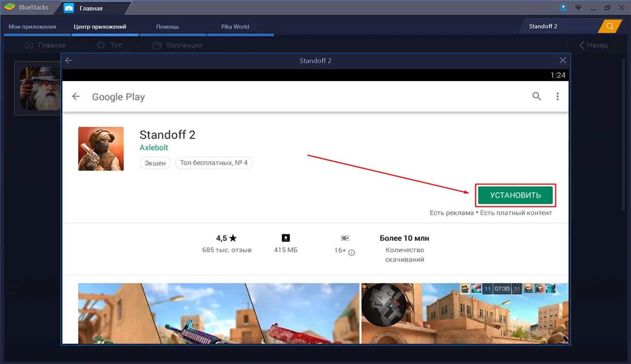Open the Коллекции section

(177, 45)
